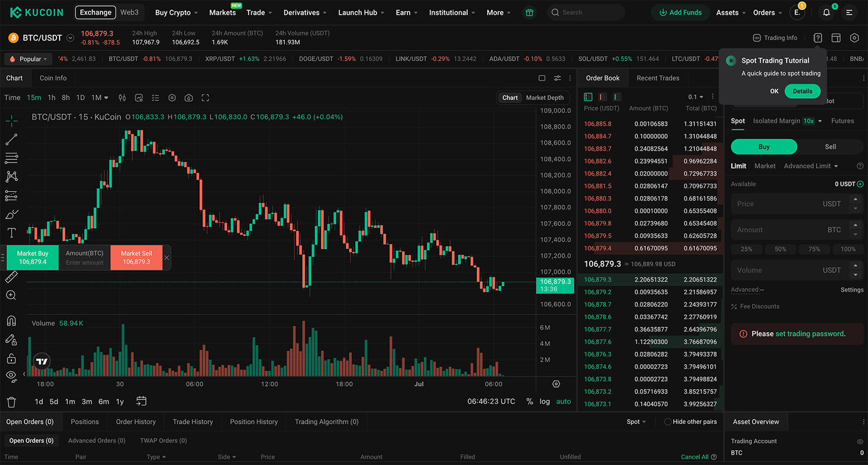Select the 50% amount option

(x=780, y=249)
